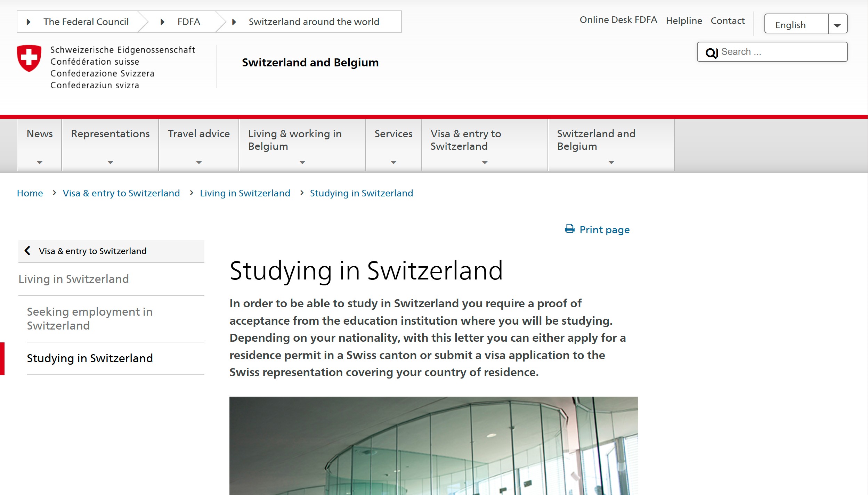Click the magnifying glass search icon

[x=711, y=52]
